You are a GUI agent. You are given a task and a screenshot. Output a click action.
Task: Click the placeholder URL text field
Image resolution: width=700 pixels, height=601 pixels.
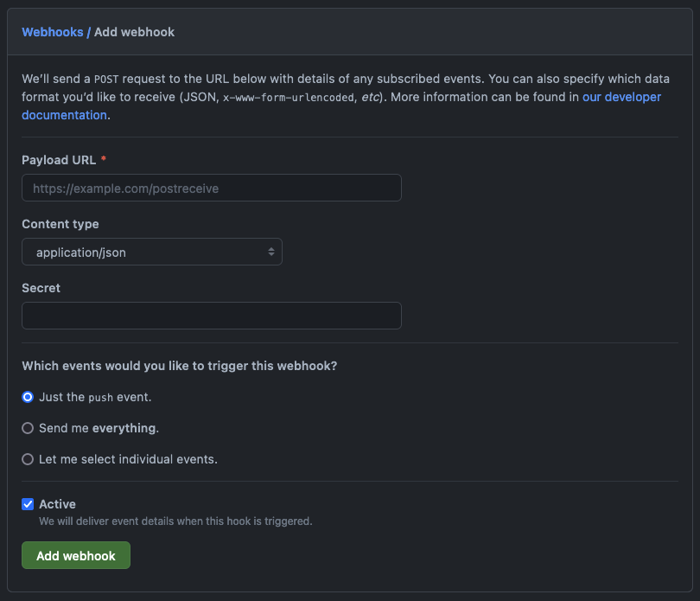(x=211, y=188)
